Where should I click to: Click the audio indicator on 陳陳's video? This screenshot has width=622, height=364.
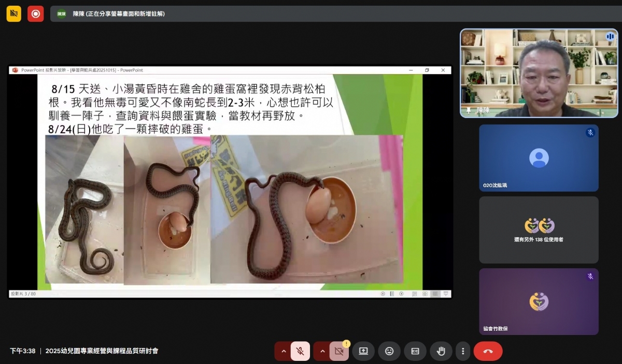610,37
